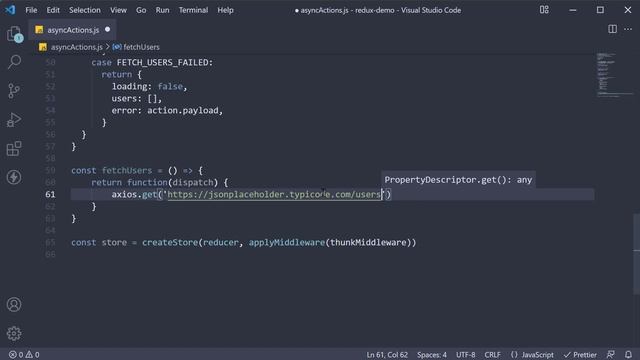Click on action.payload text
Viewport: 640px width, 360px height.
183,111
